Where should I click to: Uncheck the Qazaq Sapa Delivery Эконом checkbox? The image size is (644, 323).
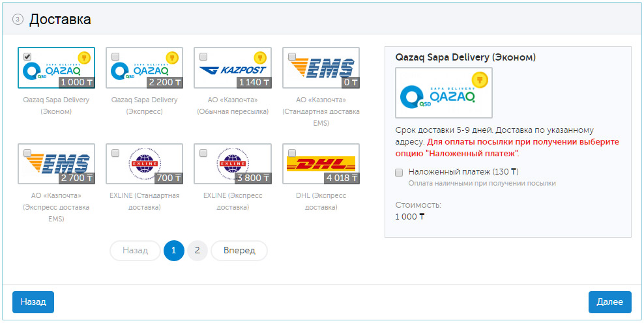[x=27, y=57]
